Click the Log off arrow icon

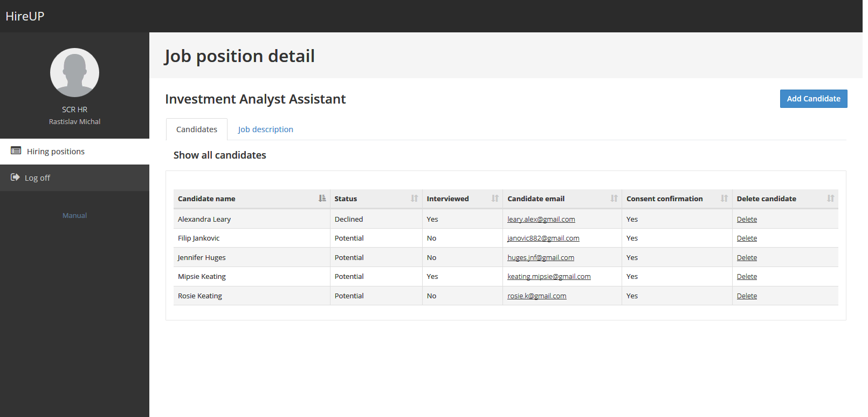click(x=15, y=177)
